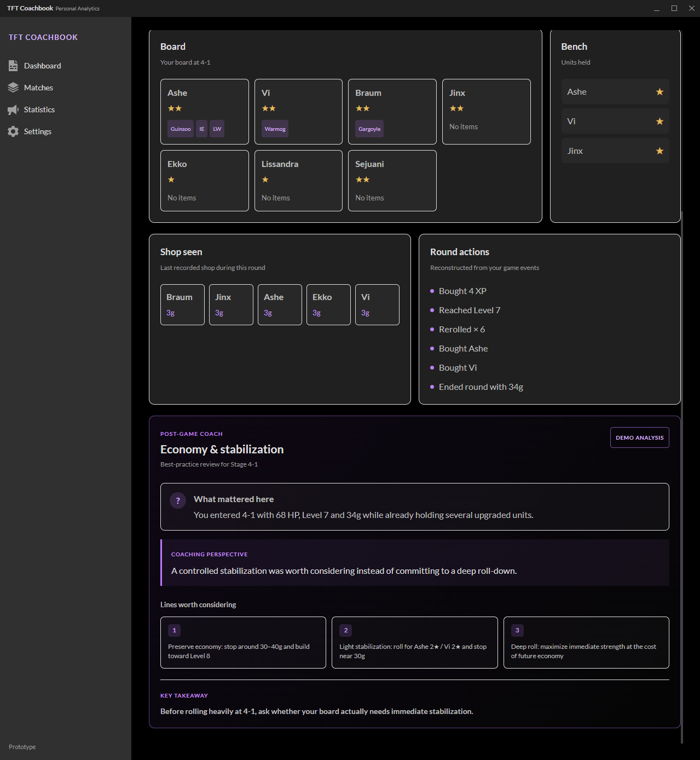Click the 'Economy & stabilization' heading
The height and width of the screenshot is (760, 700).
coord(222,450)
